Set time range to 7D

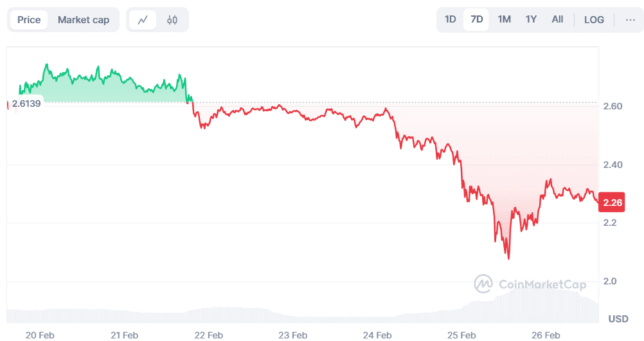click(x=476, y=19)
